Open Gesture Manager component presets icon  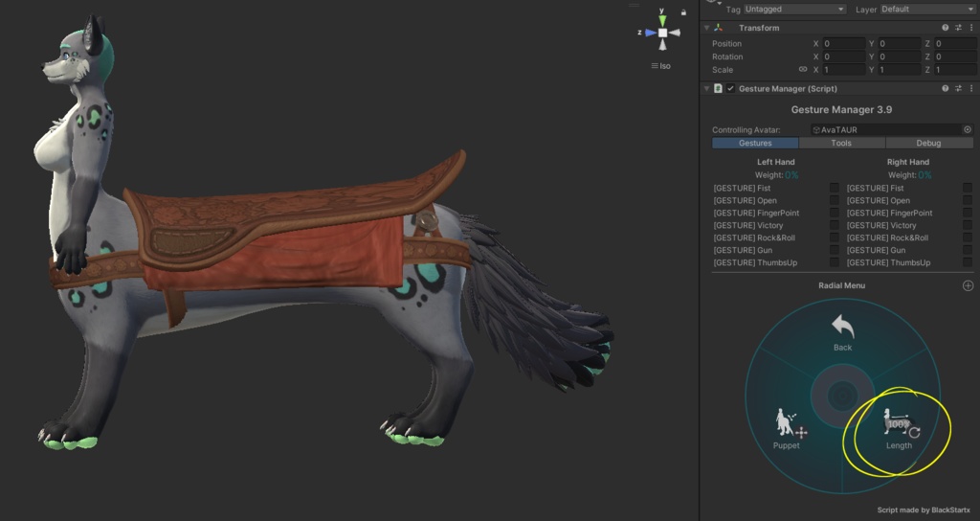(958, 88)
